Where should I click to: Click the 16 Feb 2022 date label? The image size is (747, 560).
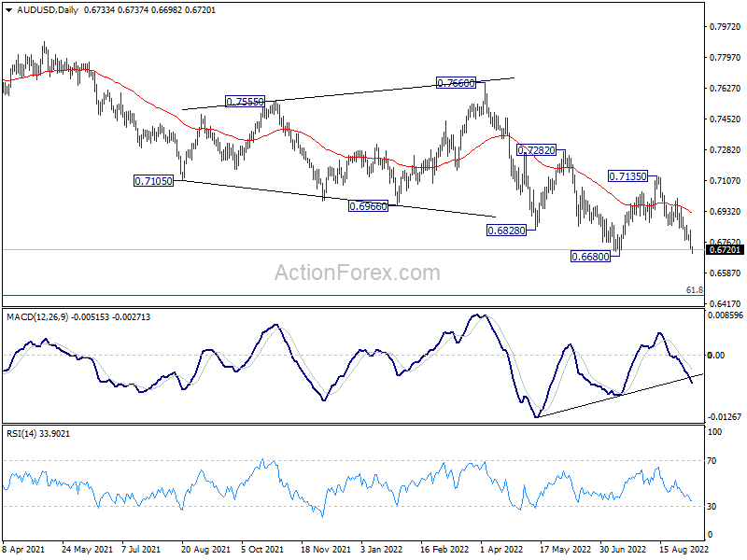[445, 550]
